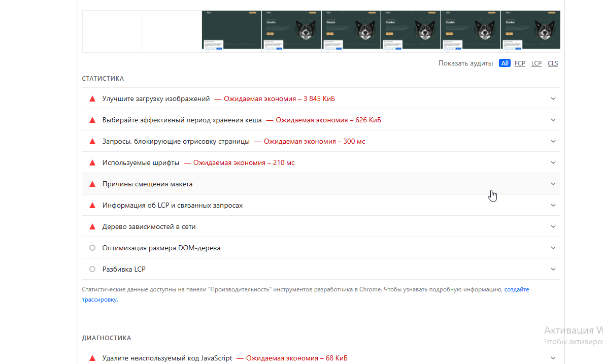
Task: Select the All audits filter
Action: pos(505,63)
